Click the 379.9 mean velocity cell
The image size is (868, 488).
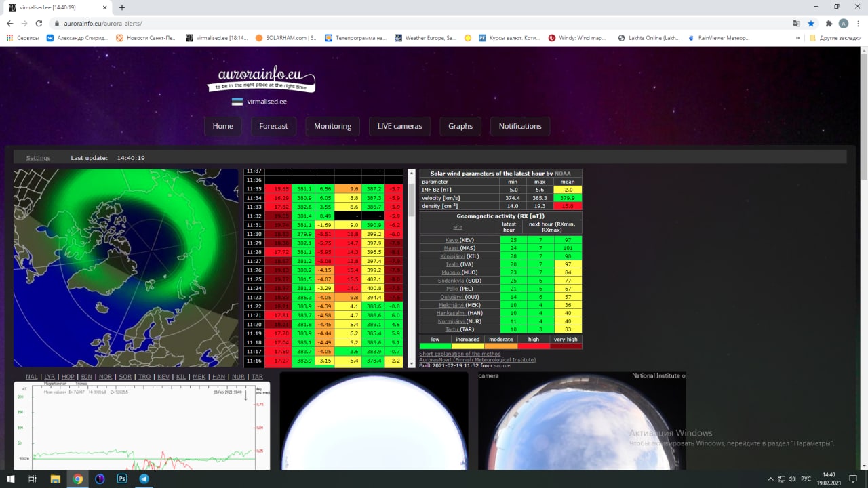click(x=568, y=198)
